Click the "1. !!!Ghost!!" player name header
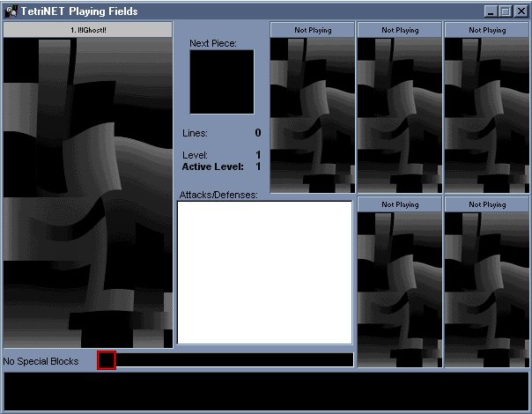This screenshot has height=414, width=532. pyautogui.click(x=88, y=30)
